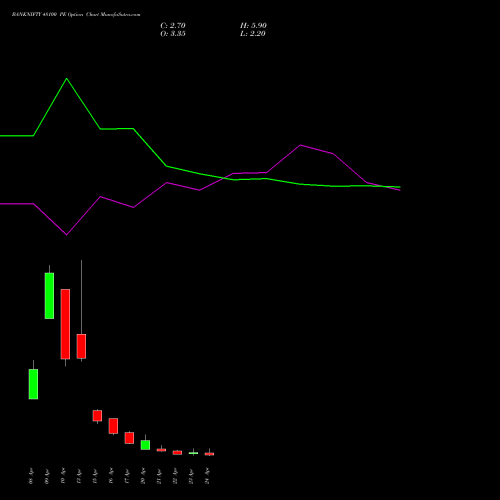
Task: Select the green candlestick above 08 Apr
Action: coord(33,384)
